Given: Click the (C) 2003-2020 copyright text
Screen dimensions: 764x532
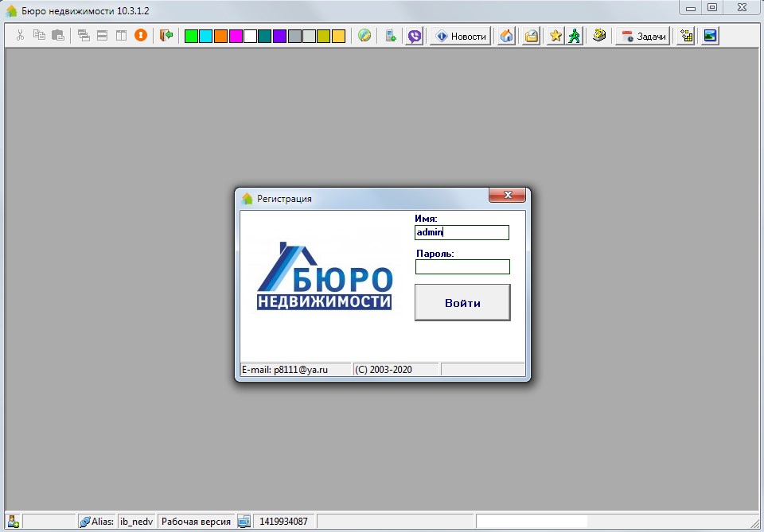Looking at the screenshot, I should (x=384, y=370).
